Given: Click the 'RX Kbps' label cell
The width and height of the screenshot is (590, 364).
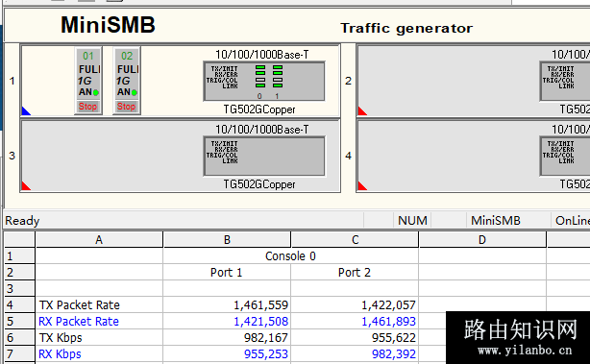Looking at the screenshot, I should (99, 353).
